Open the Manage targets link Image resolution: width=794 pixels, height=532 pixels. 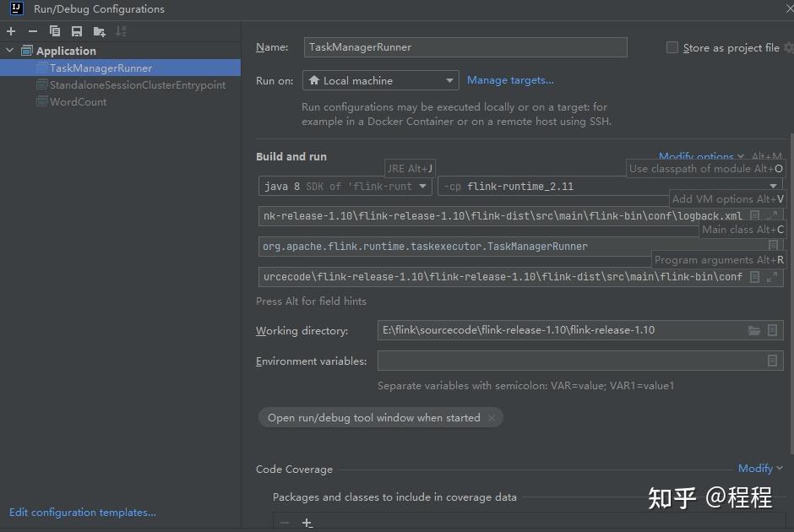pyautogui.click(x=510, y=80)
